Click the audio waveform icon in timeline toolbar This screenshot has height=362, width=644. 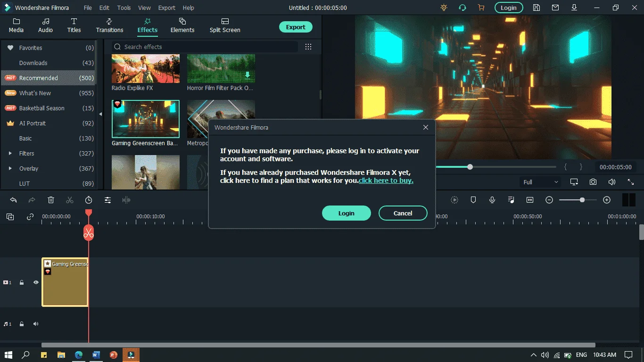126,200
